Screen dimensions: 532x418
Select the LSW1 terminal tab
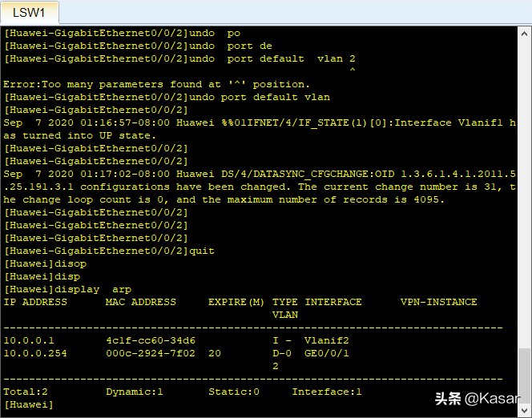(29, 13)
